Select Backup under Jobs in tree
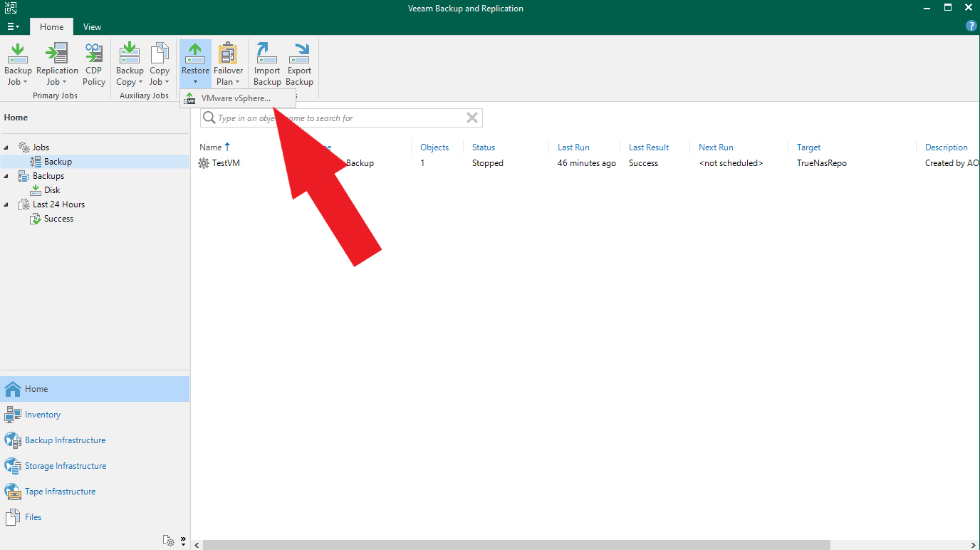 (58, 162)
